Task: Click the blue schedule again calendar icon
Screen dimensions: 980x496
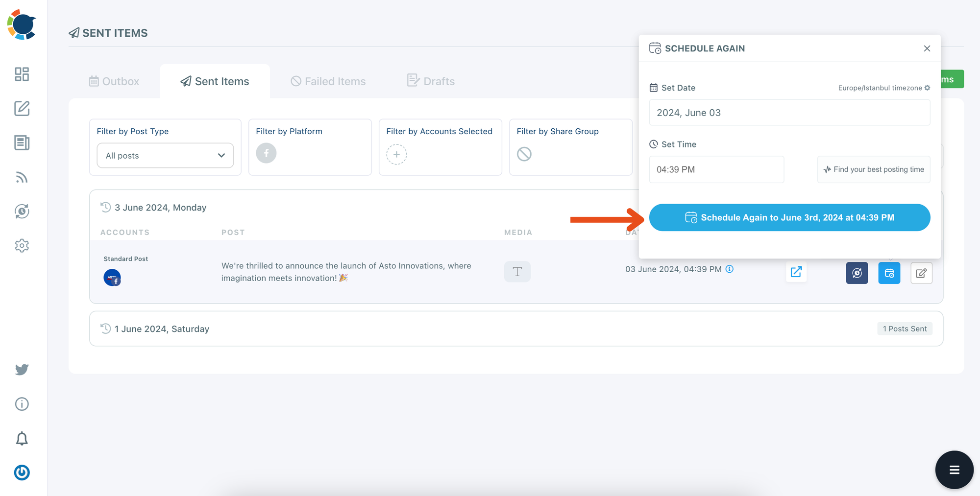Action: tap(889, 273)
